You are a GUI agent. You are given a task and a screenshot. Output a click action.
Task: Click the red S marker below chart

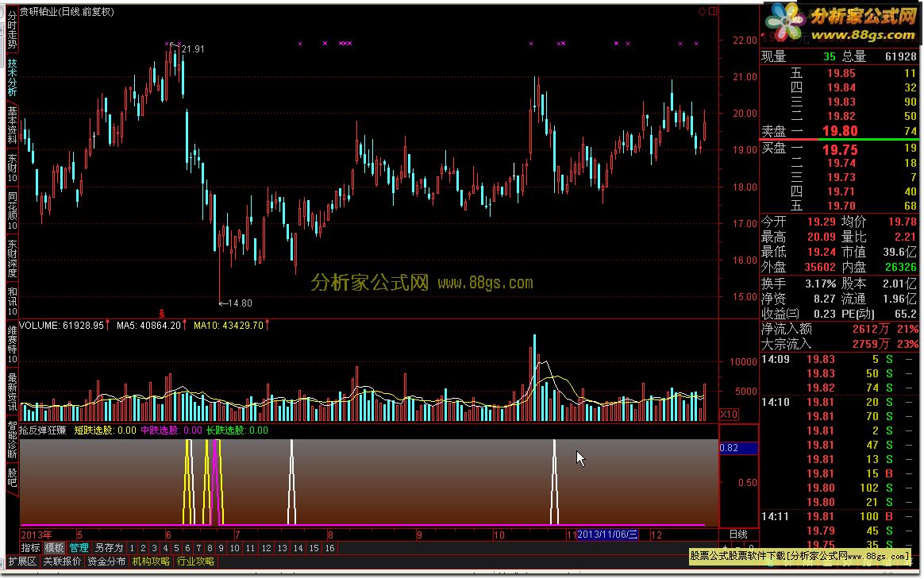tap(161, 314)
